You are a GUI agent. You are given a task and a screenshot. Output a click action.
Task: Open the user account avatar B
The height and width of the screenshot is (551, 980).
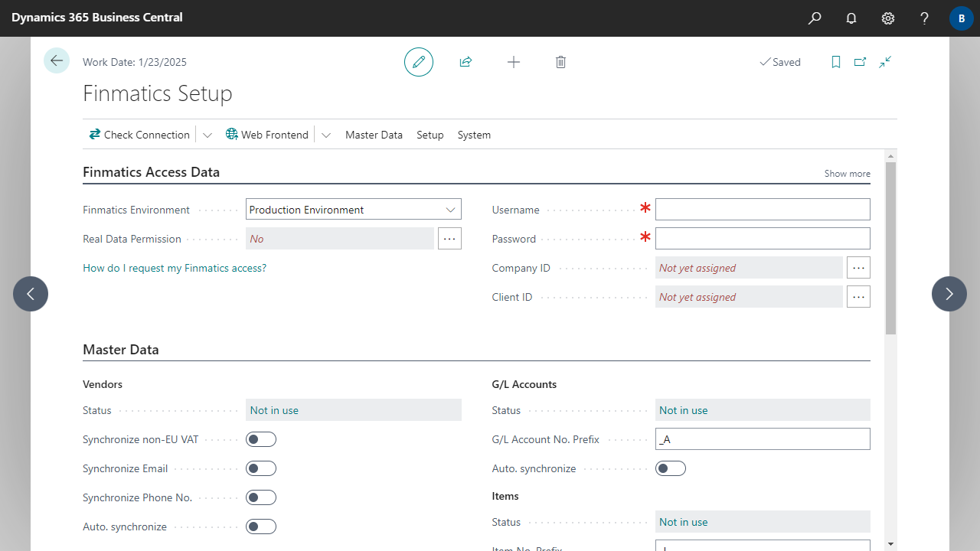[x=962, y=18]
